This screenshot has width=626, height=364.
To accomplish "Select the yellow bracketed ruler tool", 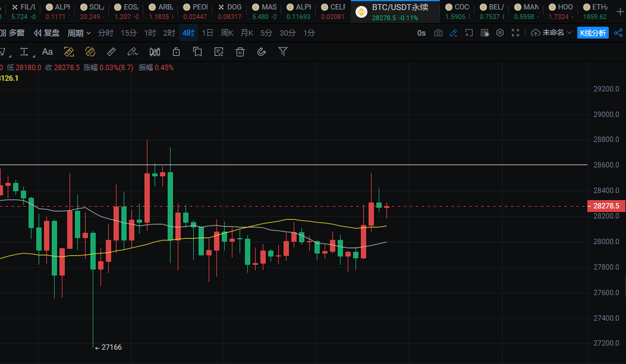I will pyautogui.click(x=69, y=52).
